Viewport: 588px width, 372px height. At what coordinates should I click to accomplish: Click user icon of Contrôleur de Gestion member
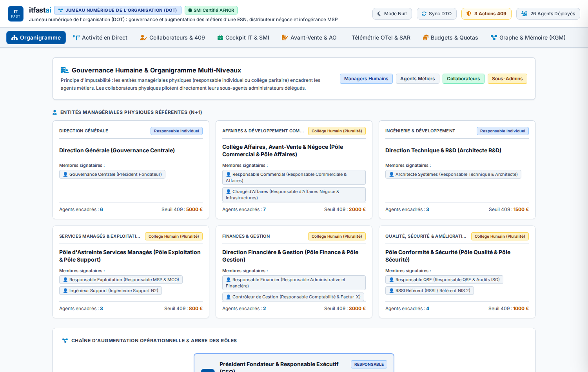coord(229,297)
